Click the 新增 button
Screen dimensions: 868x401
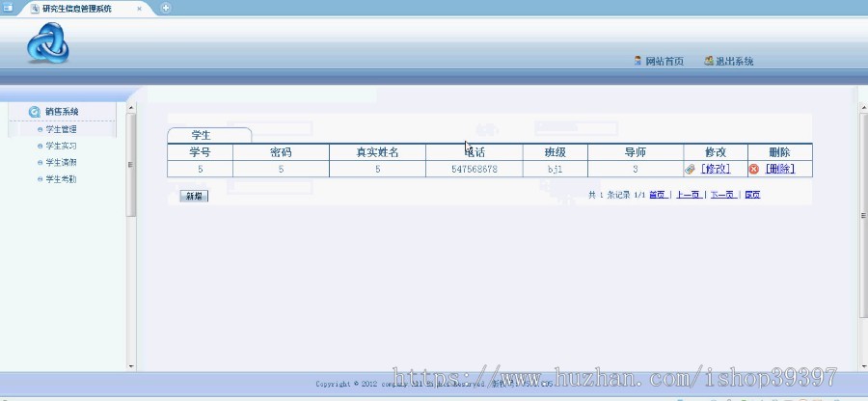[194, 197]
